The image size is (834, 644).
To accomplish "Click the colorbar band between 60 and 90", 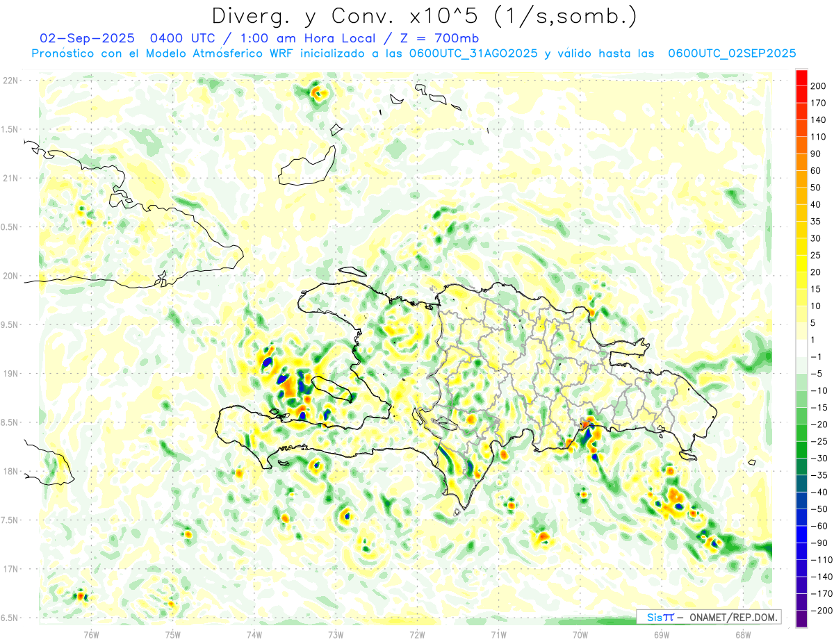I will click(x=801, y=162).
